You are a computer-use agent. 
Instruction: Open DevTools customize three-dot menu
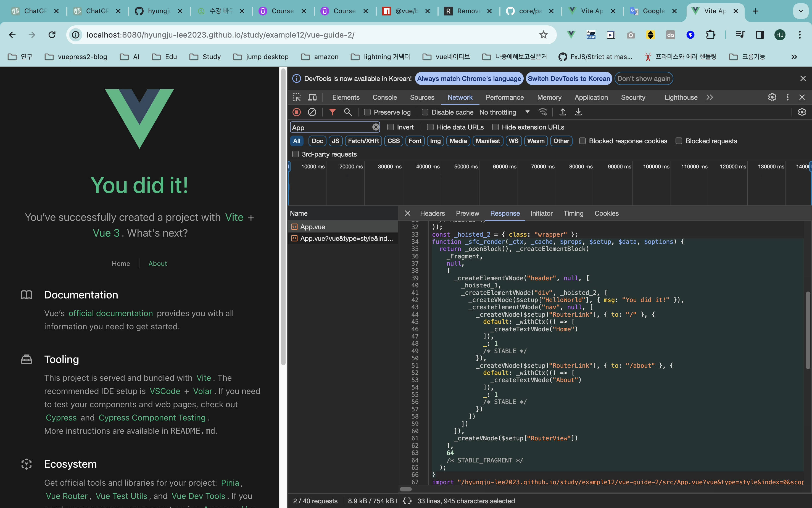[x=787, y=97]
